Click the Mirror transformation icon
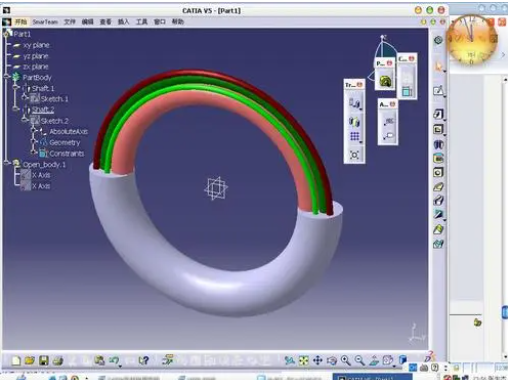The image size is (508, 380). (354, 122)
